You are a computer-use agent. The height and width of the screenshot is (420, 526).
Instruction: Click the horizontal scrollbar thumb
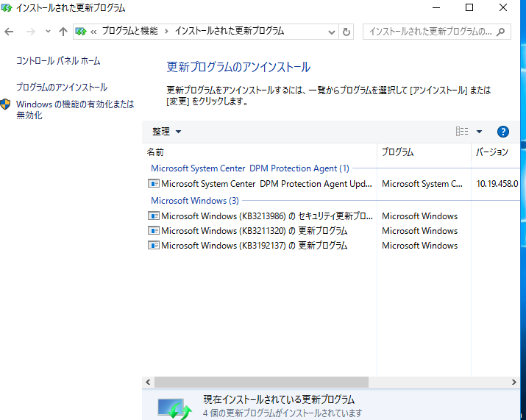pos(261,382)
